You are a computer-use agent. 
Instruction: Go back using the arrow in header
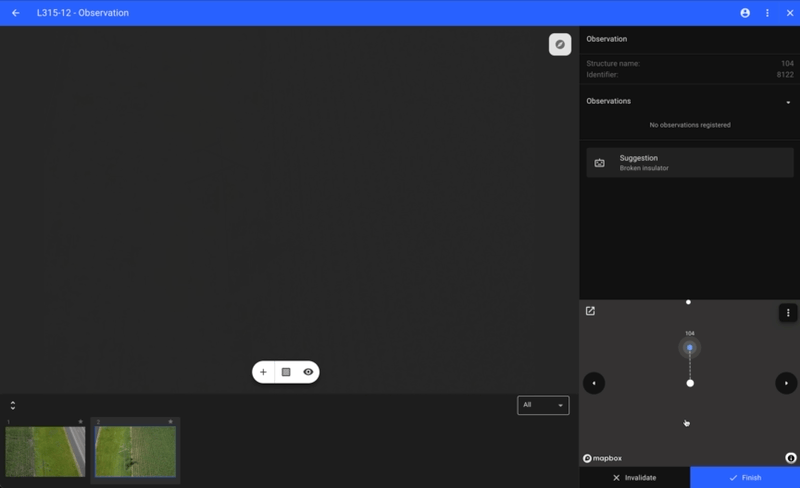(x=16, y=13)
